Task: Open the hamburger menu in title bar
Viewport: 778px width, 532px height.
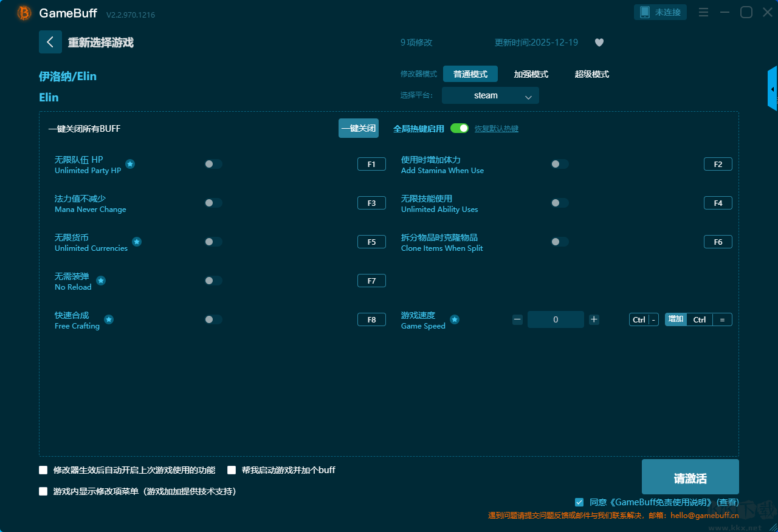Action: (703, 12)
